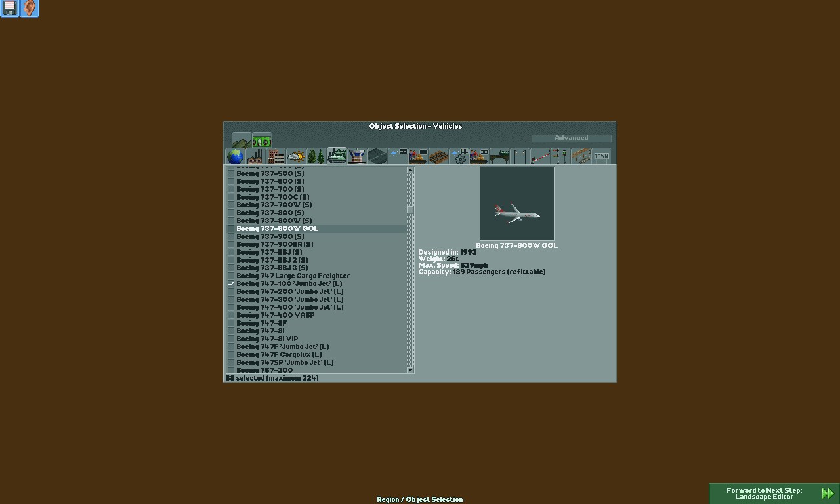Select the Boeing 747-8F row

(x=316, y=323)
